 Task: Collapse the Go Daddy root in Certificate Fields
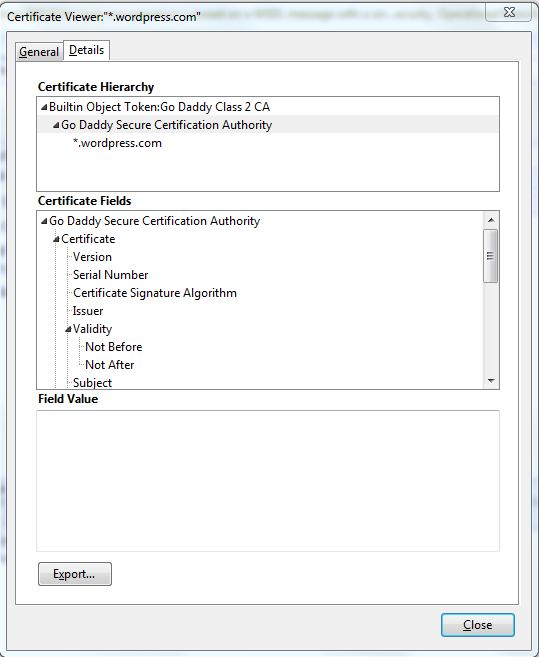(x=44, y=221)
